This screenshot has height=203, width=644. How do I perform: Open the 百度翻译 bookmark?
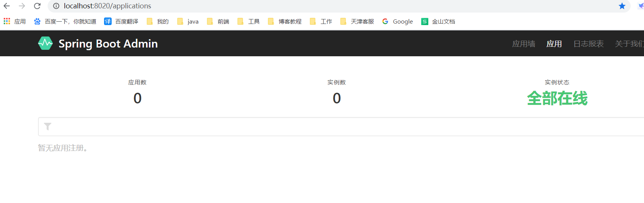121,22
